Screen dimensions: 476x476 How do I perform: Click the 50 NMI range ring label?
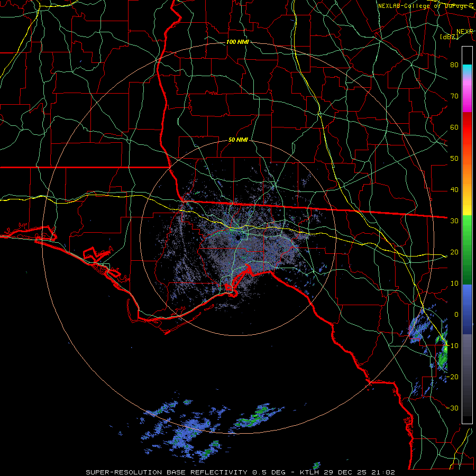(x=238, y=140)
